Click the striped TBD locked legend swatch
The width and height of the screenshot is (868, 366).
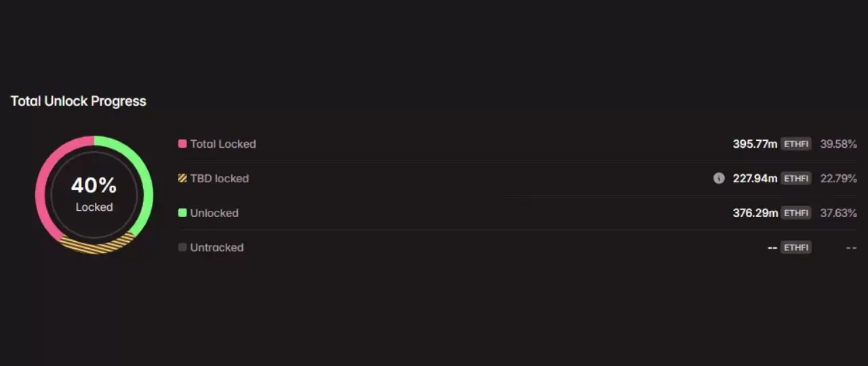coord(182,178)
